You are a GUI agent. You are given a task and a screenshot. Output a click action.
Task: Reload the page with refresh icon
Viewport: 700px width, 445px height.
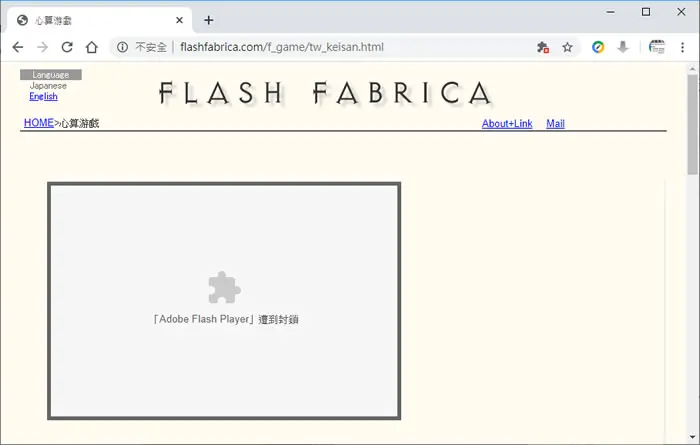tap(67, 47)
